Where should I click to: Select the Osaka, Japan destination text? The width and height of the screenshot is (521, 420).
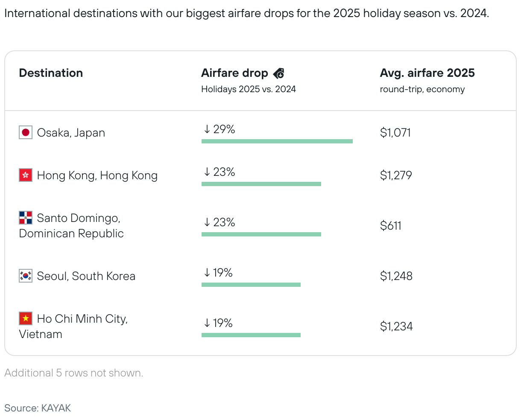pyautogui.click(x=71, y=133)
